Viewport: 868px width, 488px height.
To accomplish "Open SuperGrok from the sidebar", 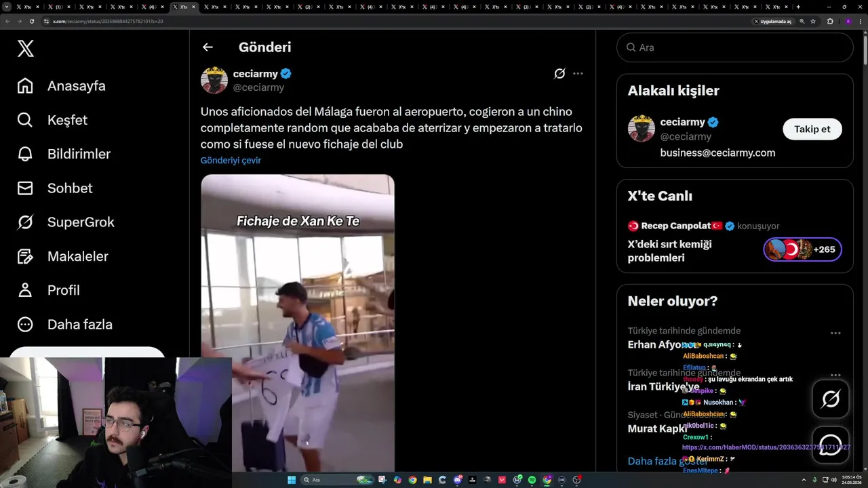I will 25,222.
